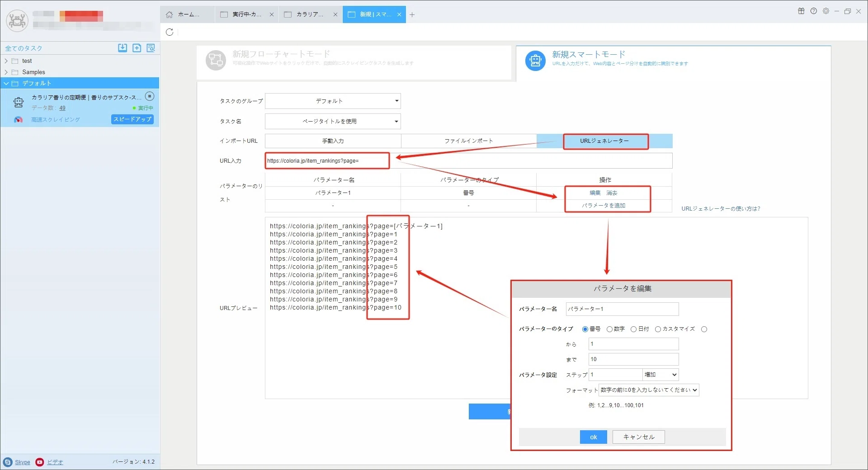Add a new tab with plus icon
This screenshot has width=868, height=470.
click(412, 15)
